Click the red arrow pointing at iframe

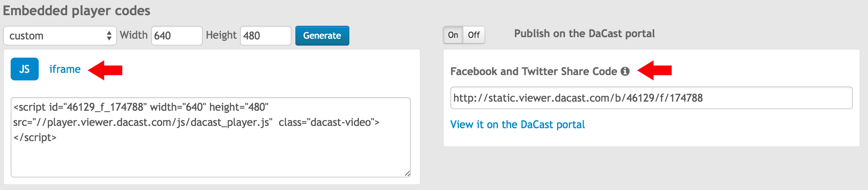click(x=106, y=70)
